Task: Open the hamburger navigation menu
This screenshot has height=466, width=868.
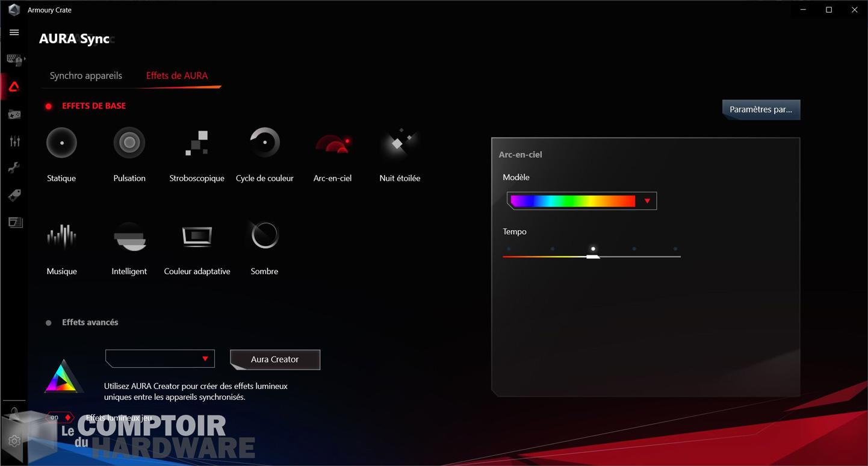Action: [14, 33]
